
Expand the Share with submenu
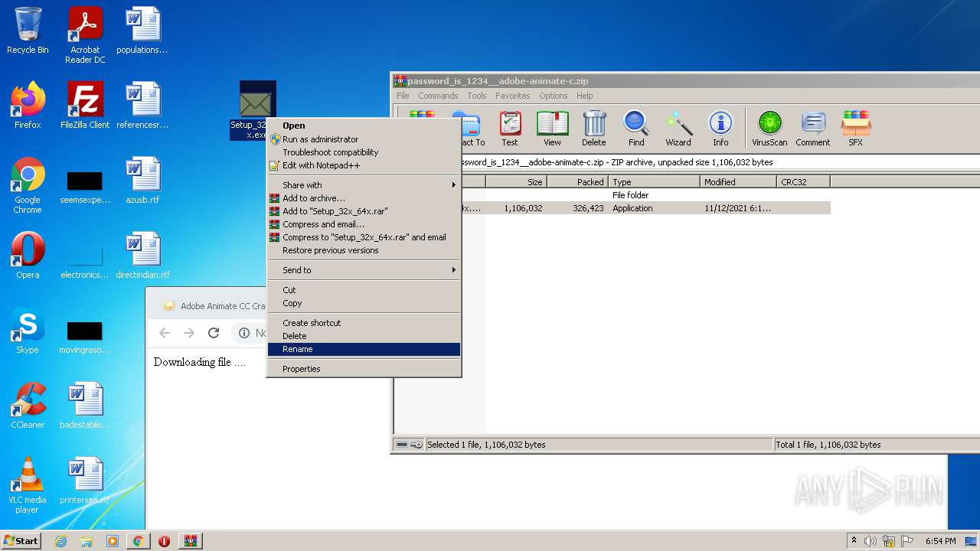(364, 185)
